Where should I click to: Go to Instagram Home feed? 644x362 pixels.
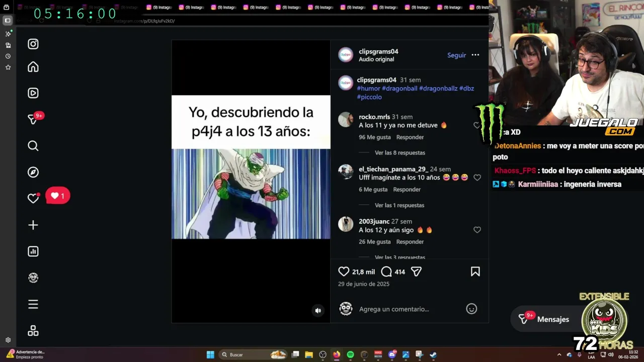click(33, 67)
